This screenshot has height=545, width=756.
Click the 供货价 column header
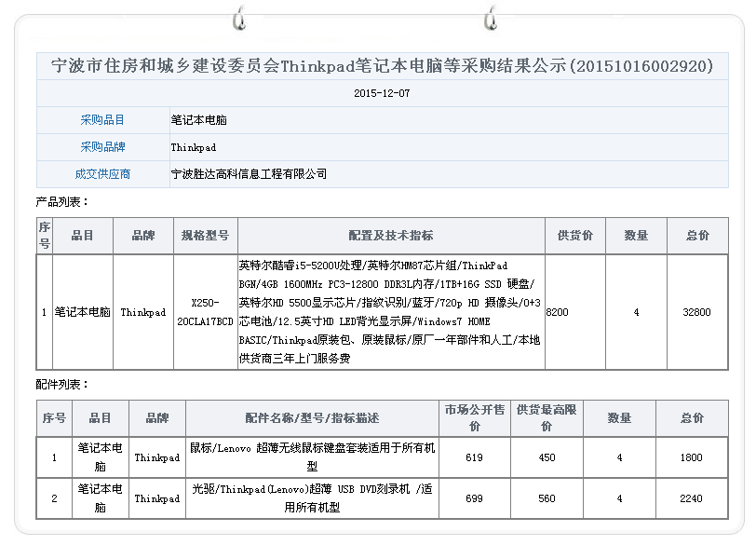pyautogui.click(x=575, y=236)
